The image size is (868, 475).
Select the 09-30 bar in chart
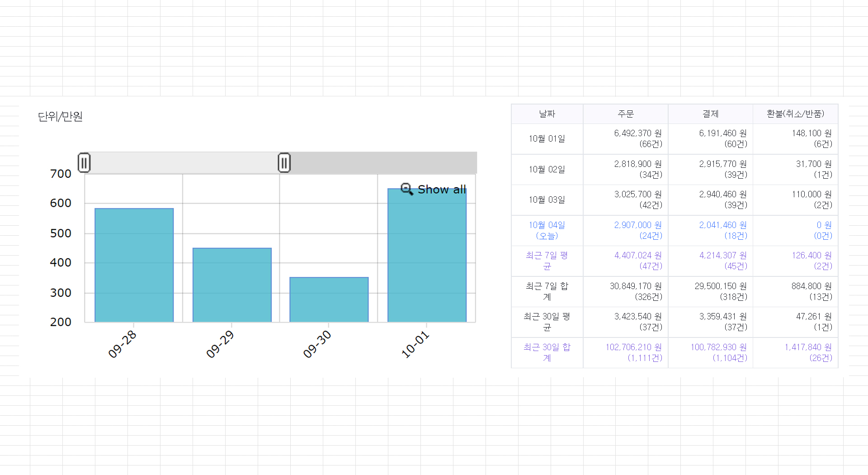click(x=329, y=299)
